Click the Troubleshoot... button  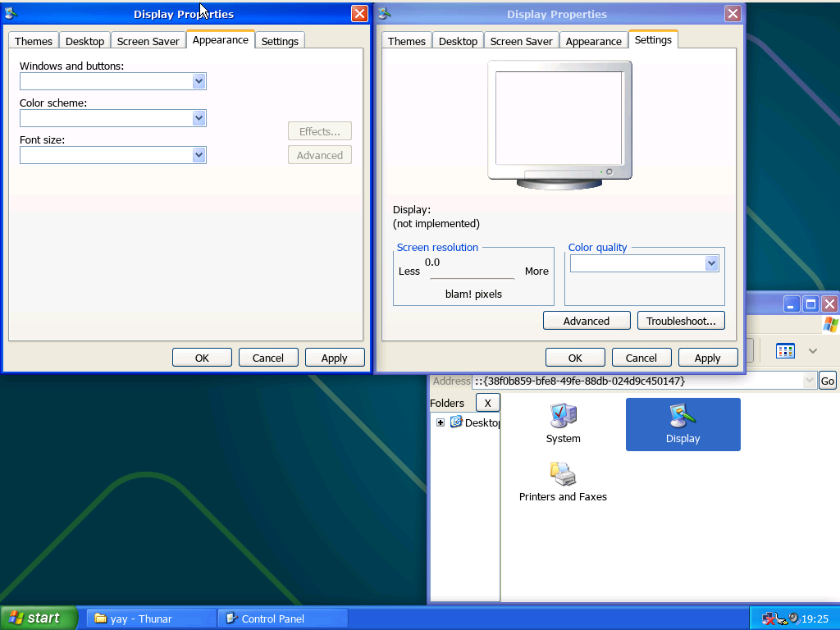[x=681, y=321]
